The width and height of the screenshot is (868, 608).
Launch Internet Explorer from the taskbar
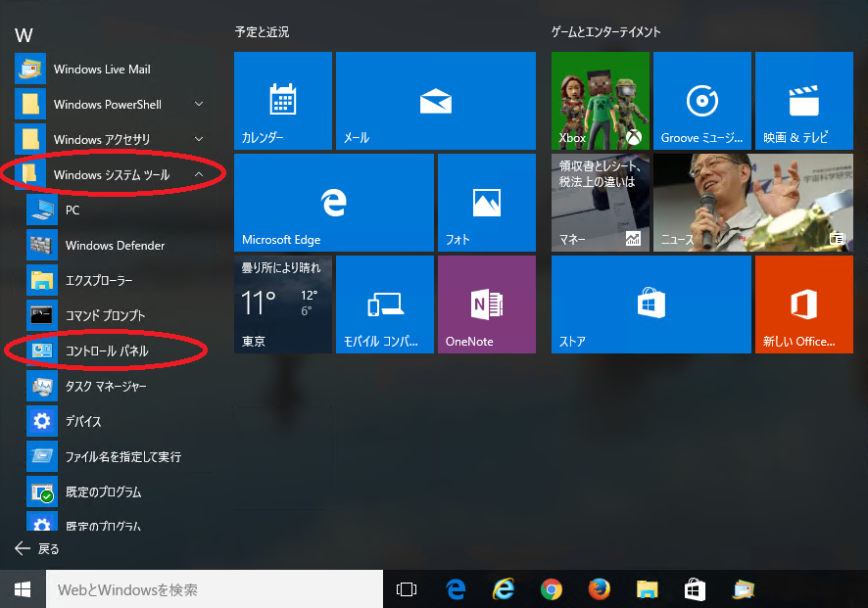coord(504,589)
